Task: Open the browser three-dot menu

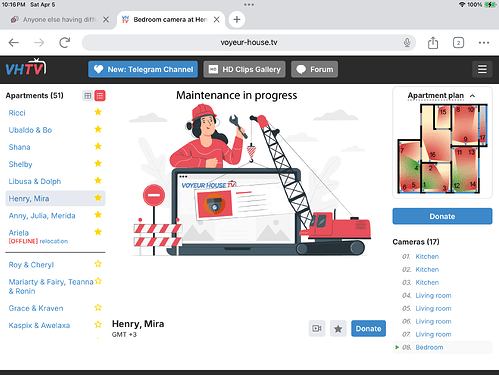Action: tap(484, 43)
